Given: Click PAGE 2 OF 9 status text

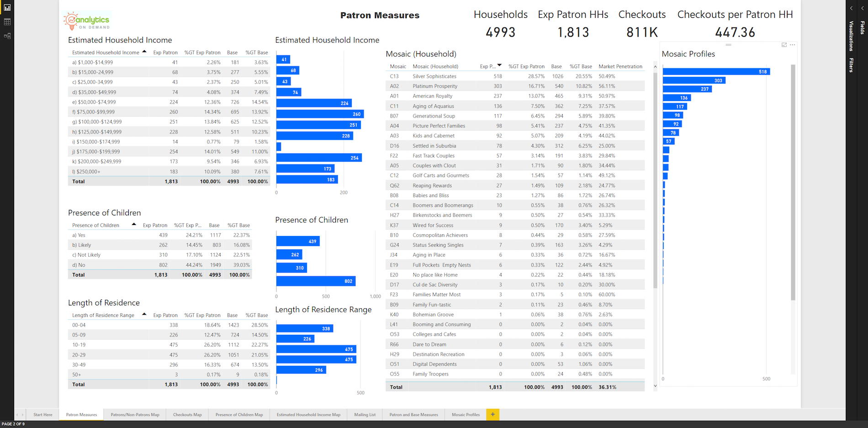Looking at the screenshot, I should click(13, 424).
